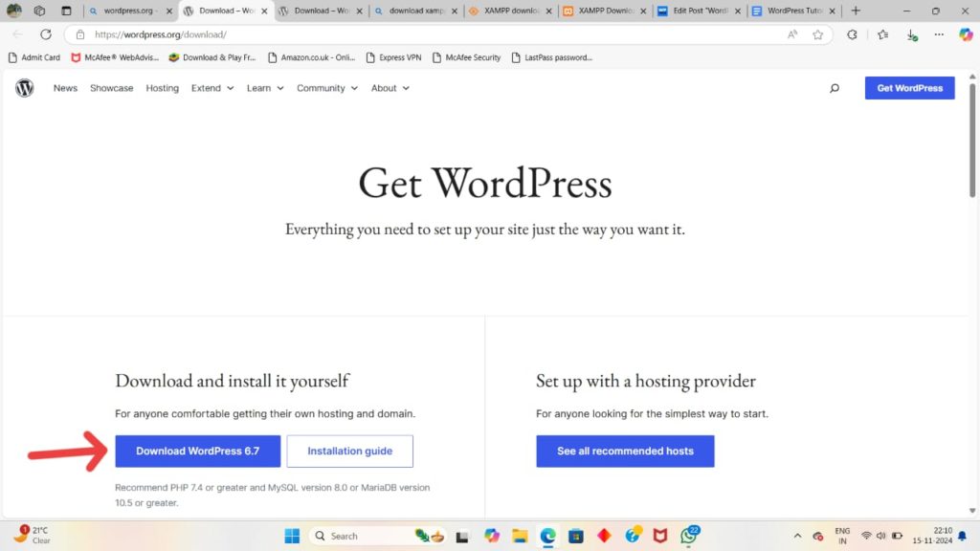Switch to the wordpress.org search tab
The image size is (980, 551).
[128, 11]
